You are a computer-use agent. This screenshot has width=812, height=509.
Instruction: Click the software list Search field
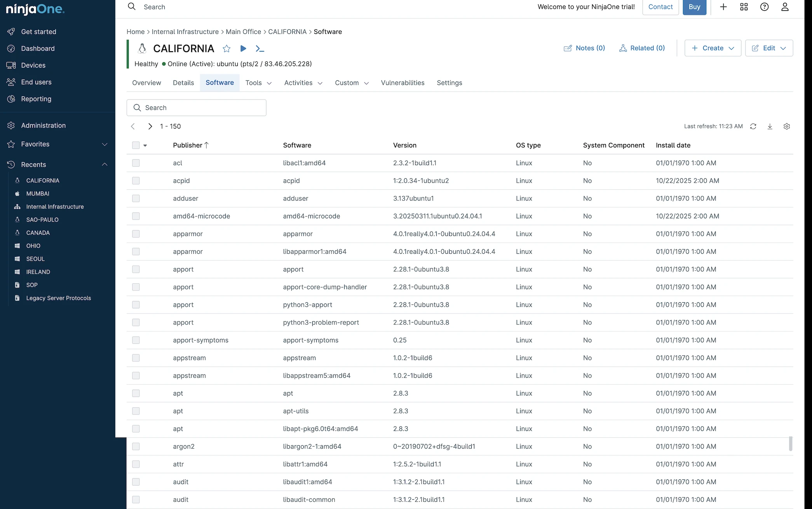[197, 108]
